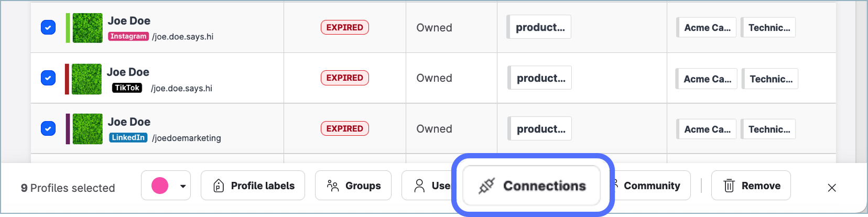Click the Profile labels tag icon
The height and width of the screenshot is (217, 868).
click(219, 186)
